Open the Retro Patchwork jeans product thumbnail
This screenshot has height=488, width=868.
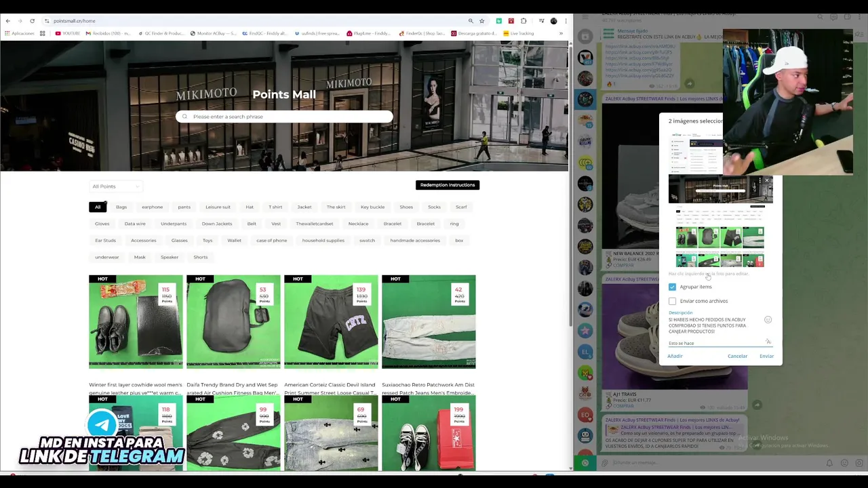tap(429, 322)
